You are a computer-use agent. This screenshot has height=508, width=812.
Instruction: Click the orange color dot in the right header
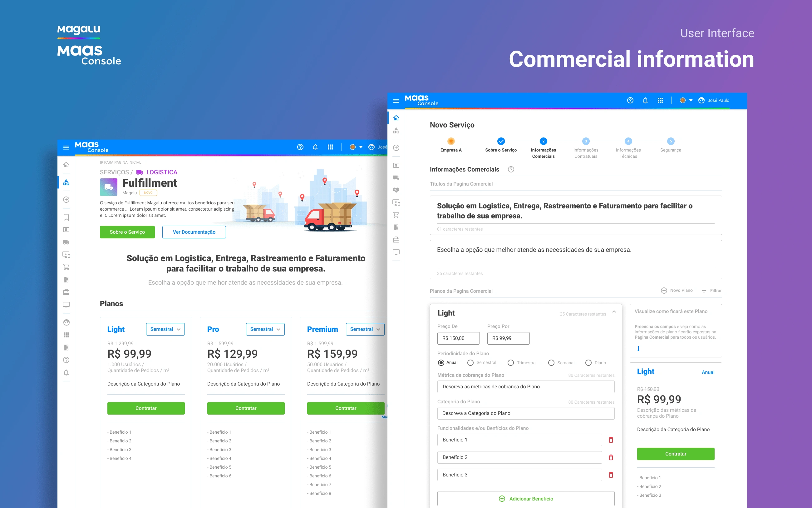[x=682, y=101]
